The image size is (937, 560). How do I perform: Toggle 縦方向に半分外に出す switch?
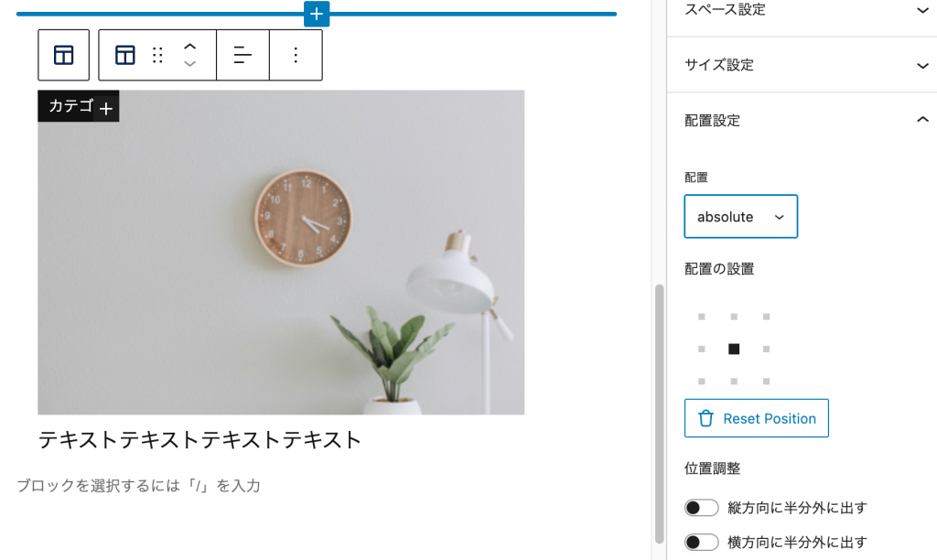[702, 508]
